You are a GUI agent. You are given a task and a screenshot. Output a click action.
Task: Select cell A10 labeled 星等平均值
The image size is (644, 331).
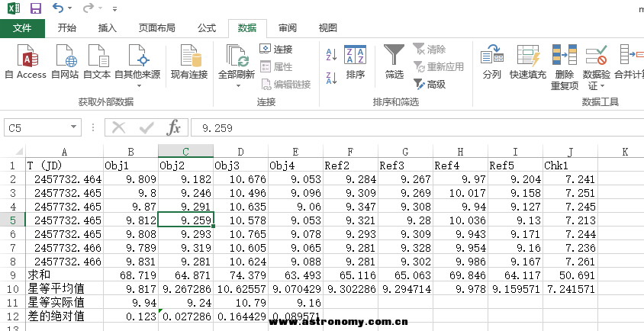(x=65, y=288)
